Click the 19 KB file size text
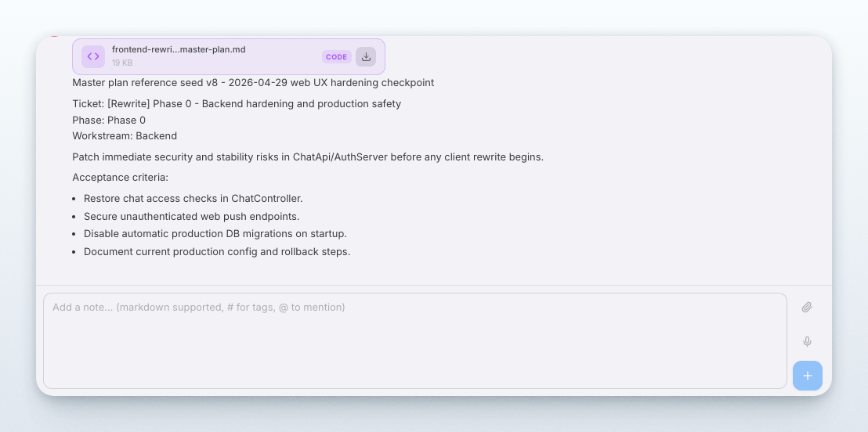 click(x=121, y=63)
